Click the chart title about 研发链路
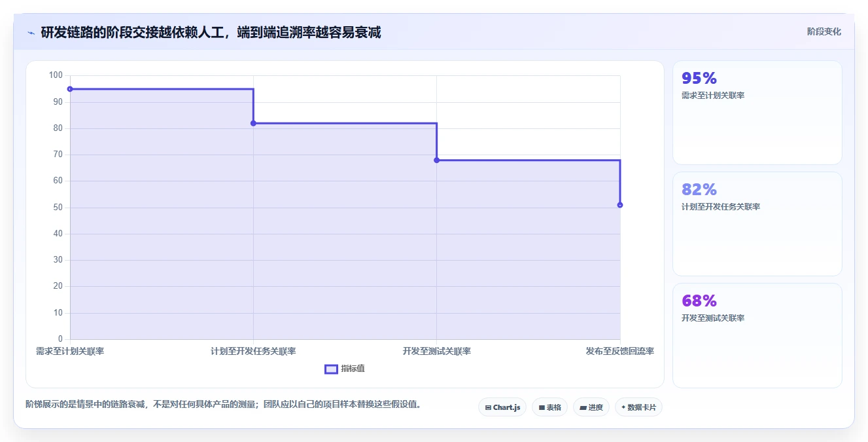The height and width of the screenshot is (442, 868). (211, 32)
